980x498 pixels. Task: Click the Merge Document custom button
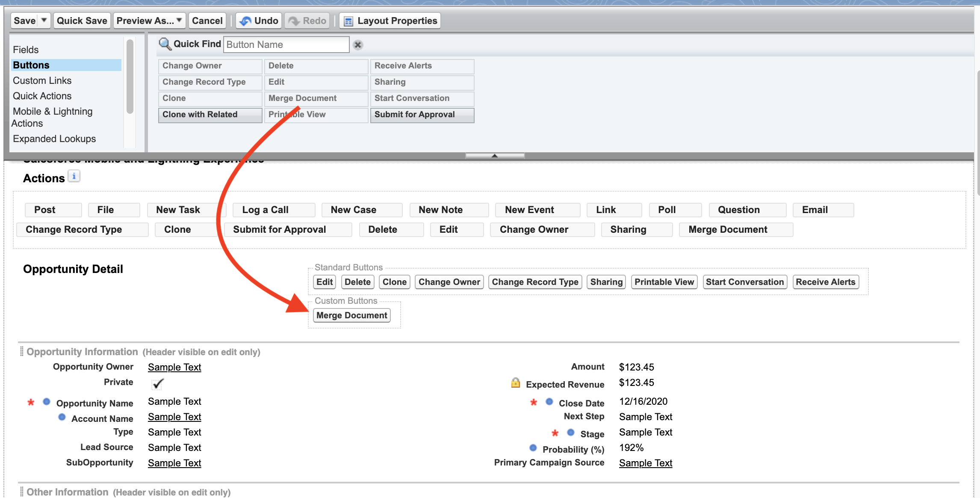point(351,315)
